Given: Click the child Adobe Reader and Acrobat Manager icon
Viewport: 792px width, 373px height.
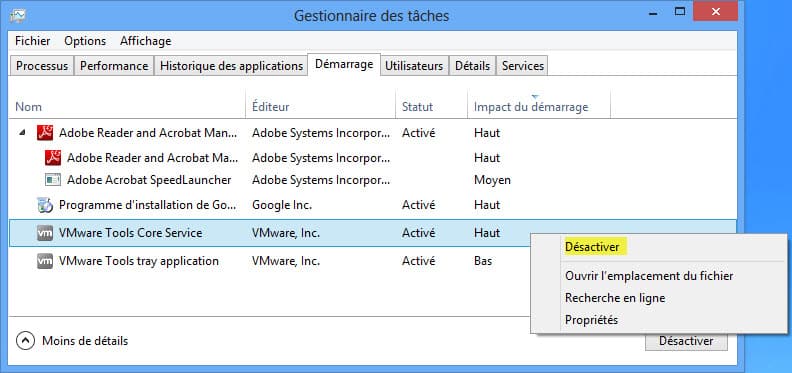Looking at the screenshot, I should pos(53,158).
